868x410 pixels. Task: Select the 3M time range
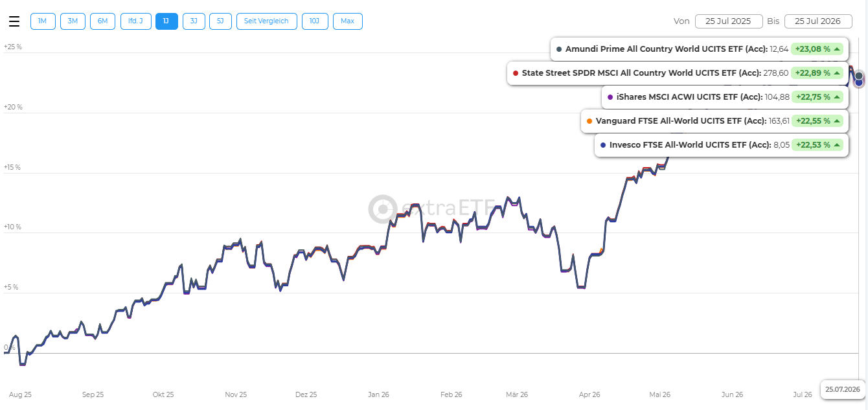point(73,21)
